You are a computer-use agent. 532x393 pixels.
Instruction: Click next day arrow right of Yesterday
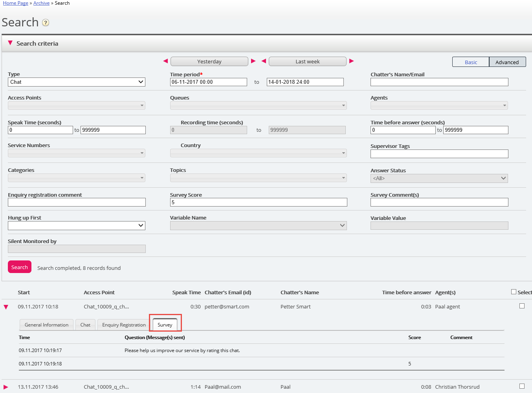click(x=253, y=61)
